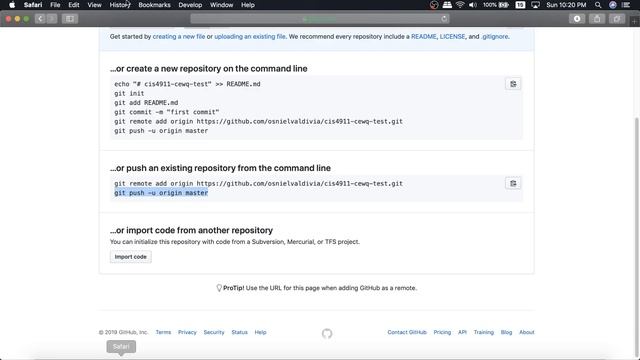
Task: Open a new tab with the plus button
Action: 634,21
